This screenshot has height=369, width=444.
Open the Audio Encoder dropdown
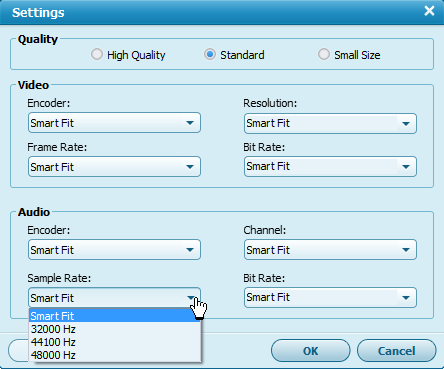point(114,250)
